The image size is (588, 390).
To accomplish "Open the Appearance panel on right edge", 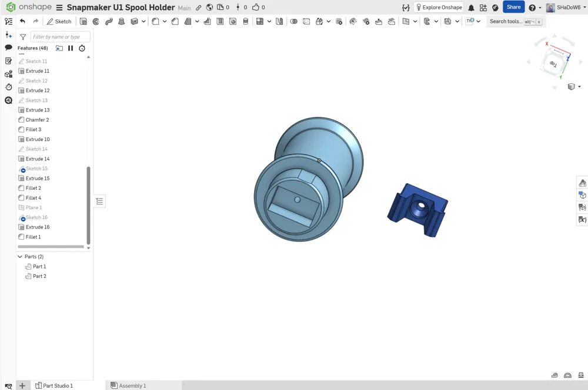I will 582,183.
